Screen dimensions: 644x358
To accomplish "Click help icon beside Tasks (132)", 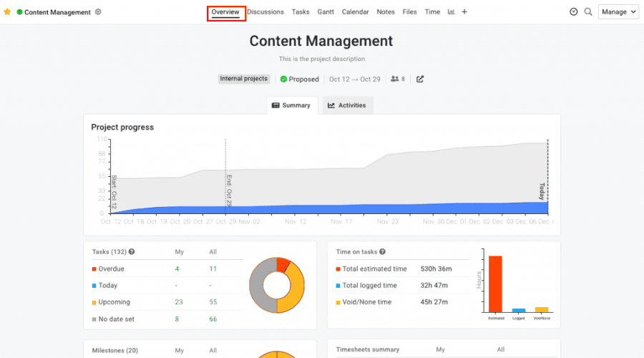I will [x=132, y=251].
